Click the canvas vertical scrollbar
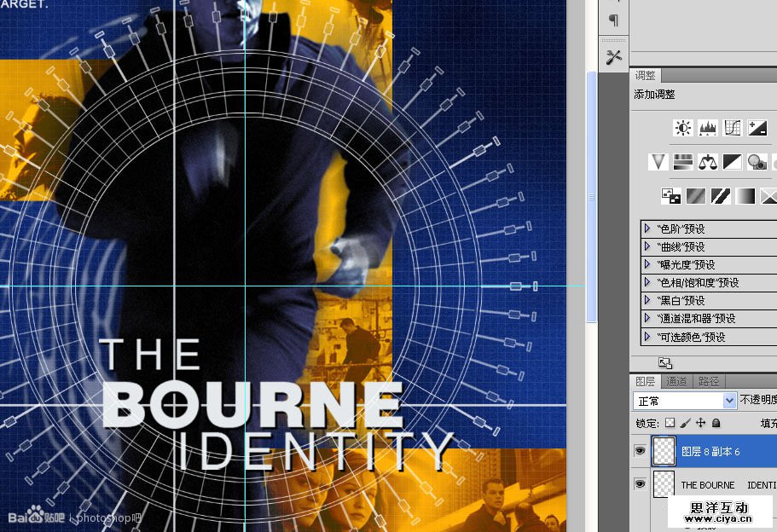This screenshot has width=777, height=532. pos(591,196)
